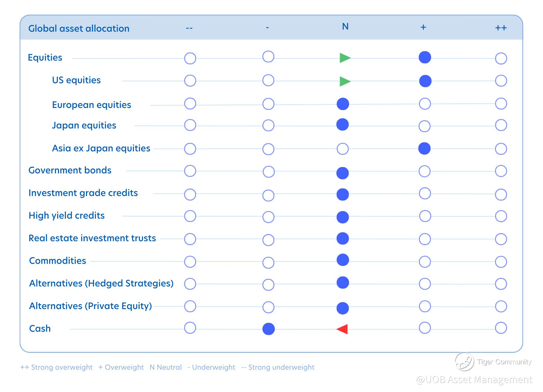Click the @UOB Asset Management watermark

tap(474, 379)
